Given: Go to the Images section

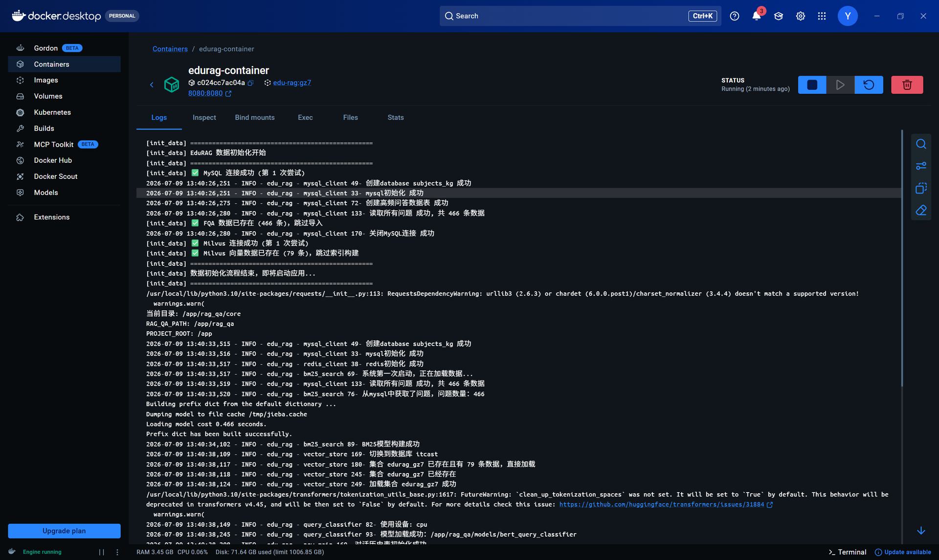Looking at the screenshot, I should pyautogui.click(x=64, y=80).
